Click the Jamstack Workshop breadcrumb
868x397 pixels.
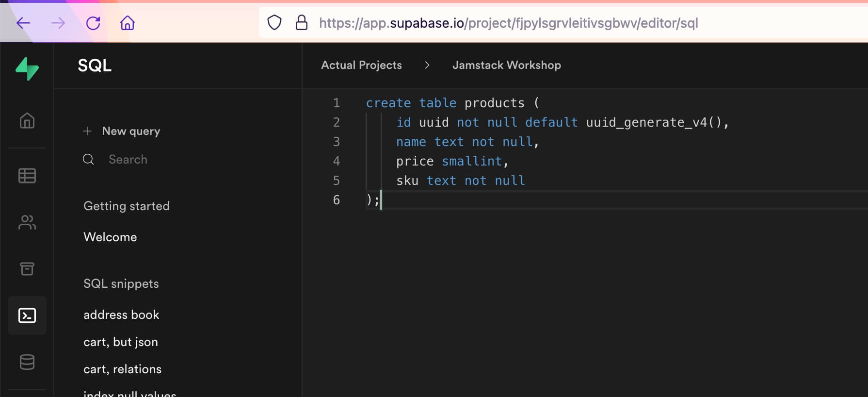click(x=507, y=65)
